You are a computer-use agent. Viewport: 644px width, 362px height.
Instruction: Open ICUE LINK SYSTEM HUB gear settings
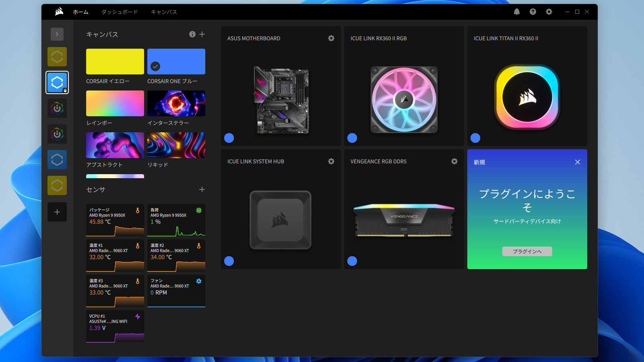click(x=331, y=161)
